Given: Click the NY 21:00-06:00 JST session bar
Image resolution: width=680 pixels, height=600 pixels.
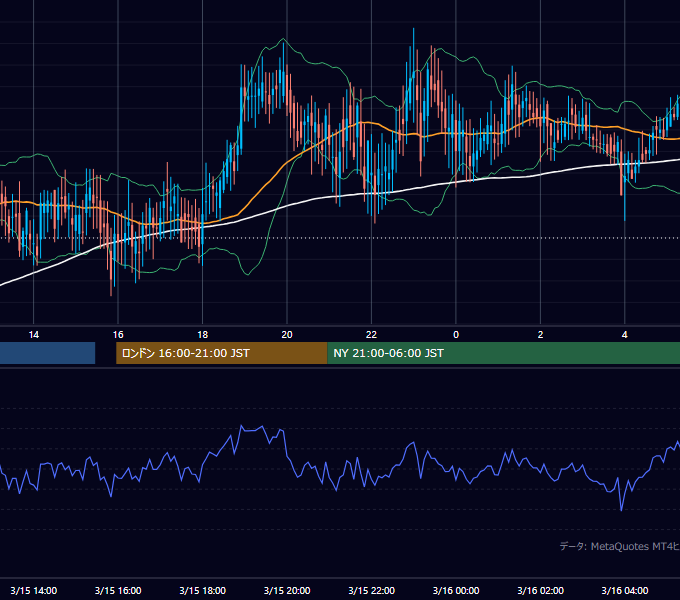Looking at the screenshot, I should point(503,353).
